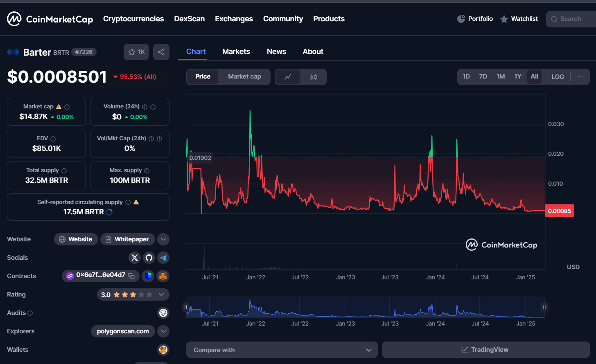Viewport: 596px width, 364px height.
Task: Click the #7226 rank badge
Action: [84, 52]
